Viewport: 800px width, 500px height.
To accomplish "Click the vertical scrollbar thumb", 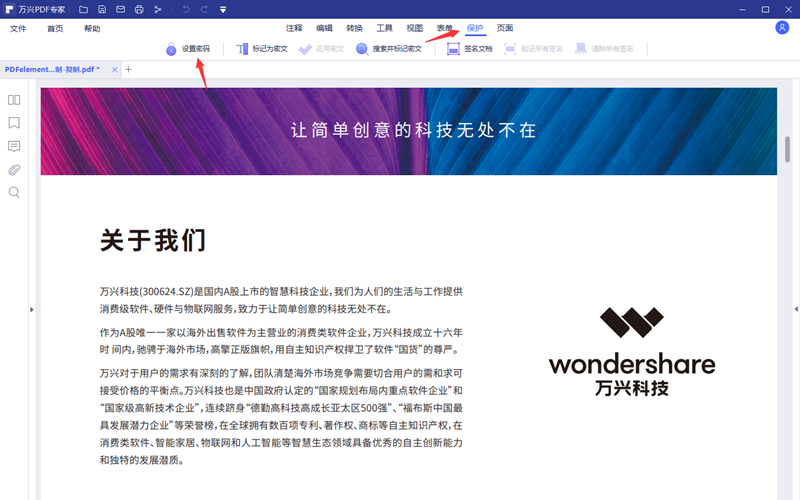I will click(x=788, y=148).
